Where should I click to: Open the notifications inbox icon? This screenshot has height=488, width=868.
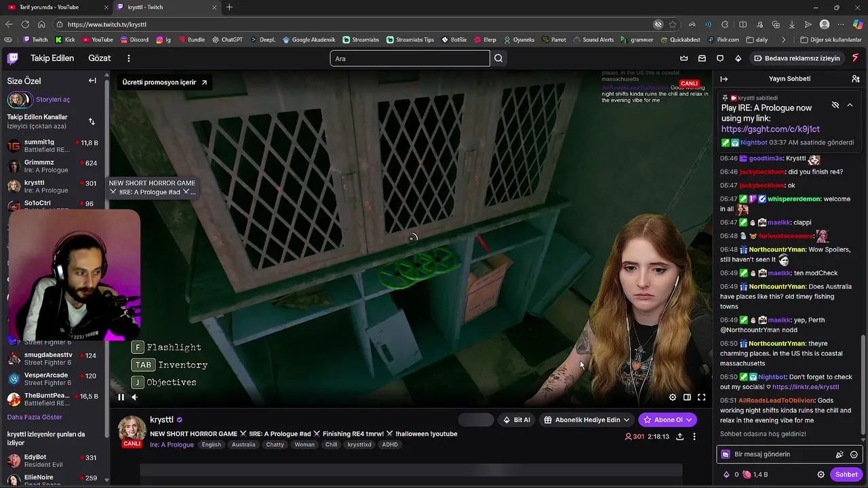tap(702, 58)
